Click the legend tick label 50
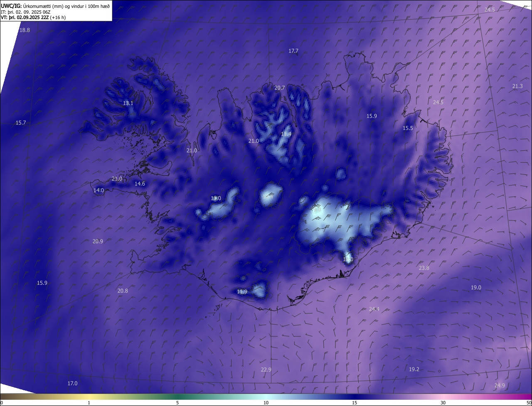 529,403
